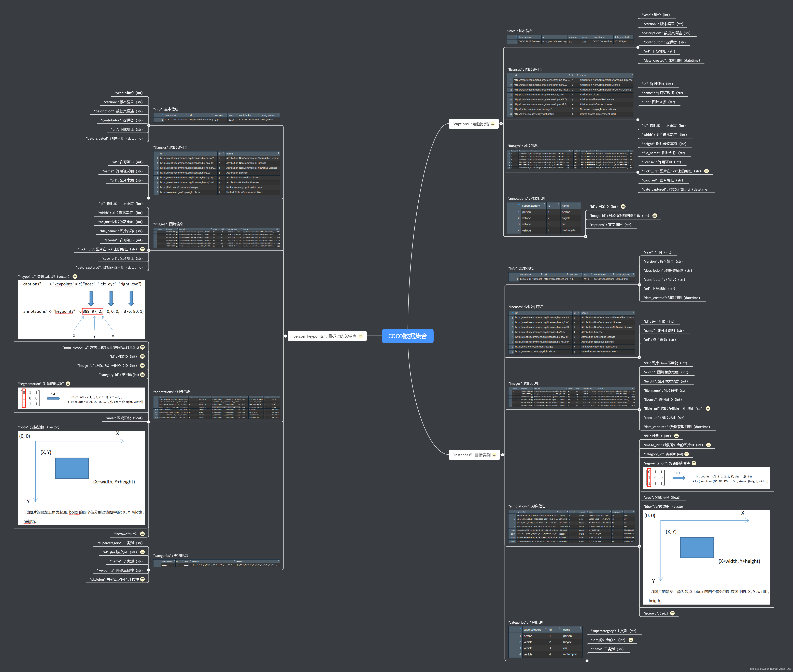
Task: Open note icon on person_keypoints branch "segmentation" node
Action: pos(68,384)
